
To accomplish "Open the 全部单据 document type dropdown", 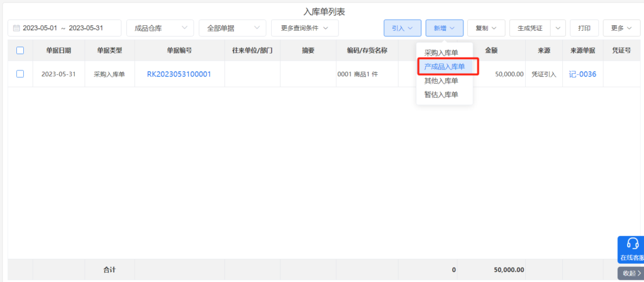I will [233, 28].
